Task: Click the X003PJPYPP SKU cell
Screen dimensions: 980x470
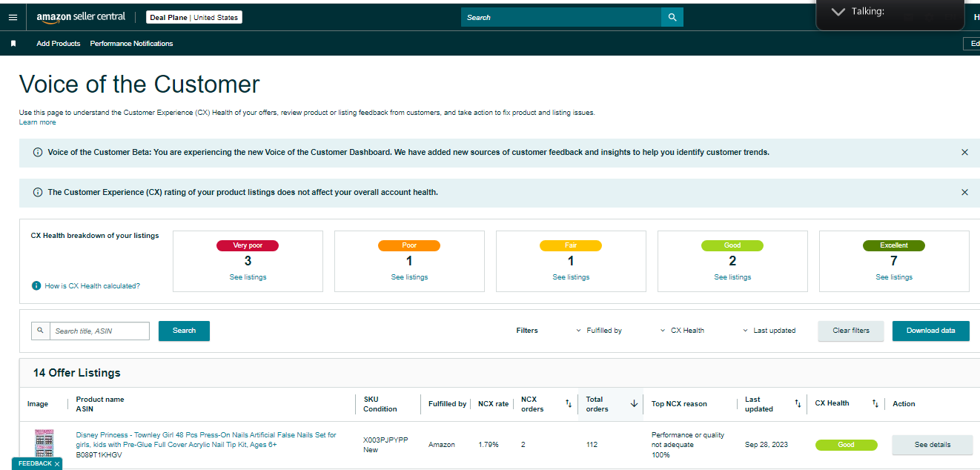Action: click(x=385, y=440)
